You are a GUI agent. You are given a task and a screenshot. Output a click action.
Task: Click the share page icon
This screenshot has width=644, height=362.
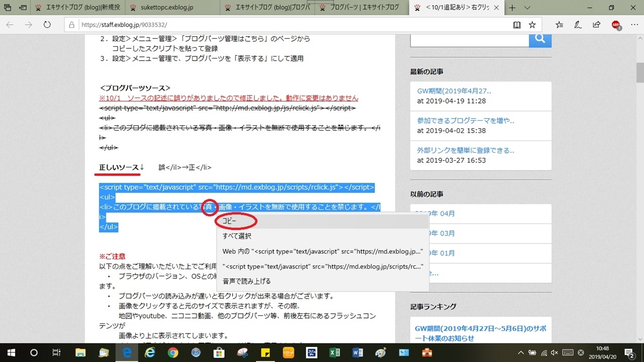click(596, 25)
